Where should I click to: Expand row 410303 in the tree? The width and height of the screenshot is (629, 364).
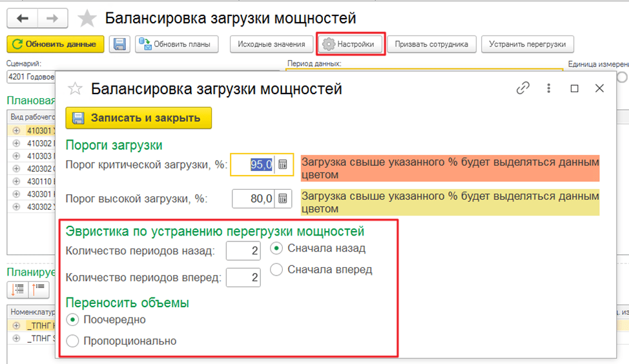[16, 156]
